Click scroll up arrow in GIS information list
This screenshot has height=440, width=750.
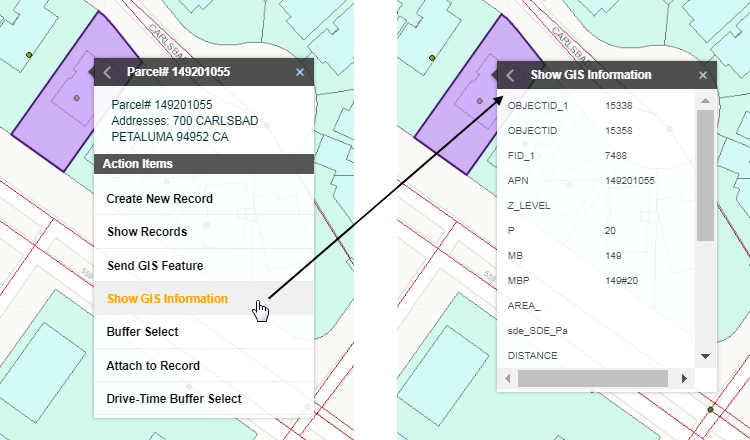pyautogui.click(x=705, y=101)
